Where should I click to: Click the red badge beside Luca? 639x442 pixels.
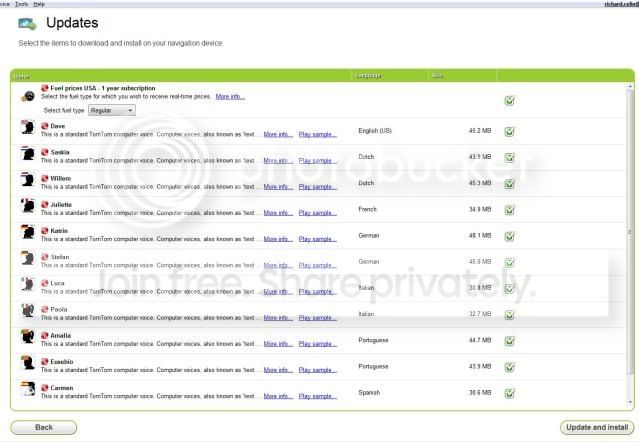point(45,283)
